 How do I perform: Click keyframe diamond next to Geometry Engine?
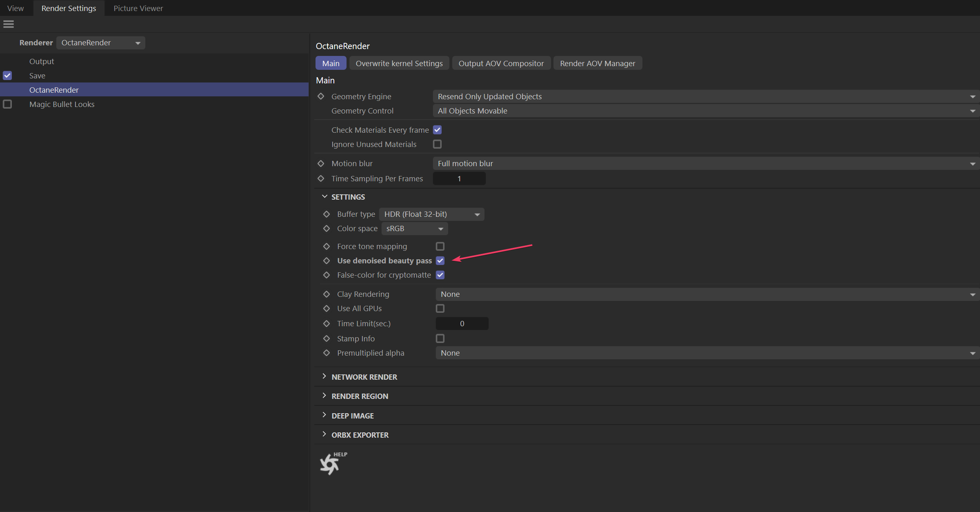(321, 96)
